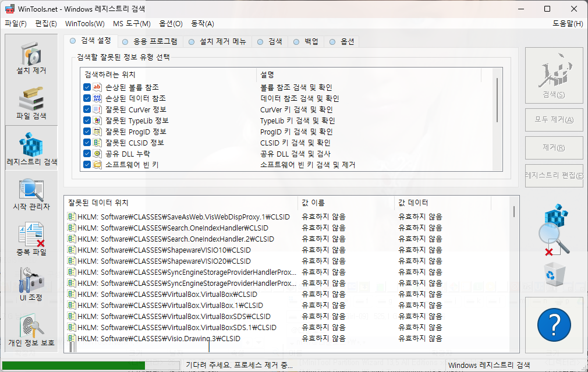The height and width of the screenshot is (372, 588).
Task: Click the 제거(R) button
Action: click(x=554, y=147)
